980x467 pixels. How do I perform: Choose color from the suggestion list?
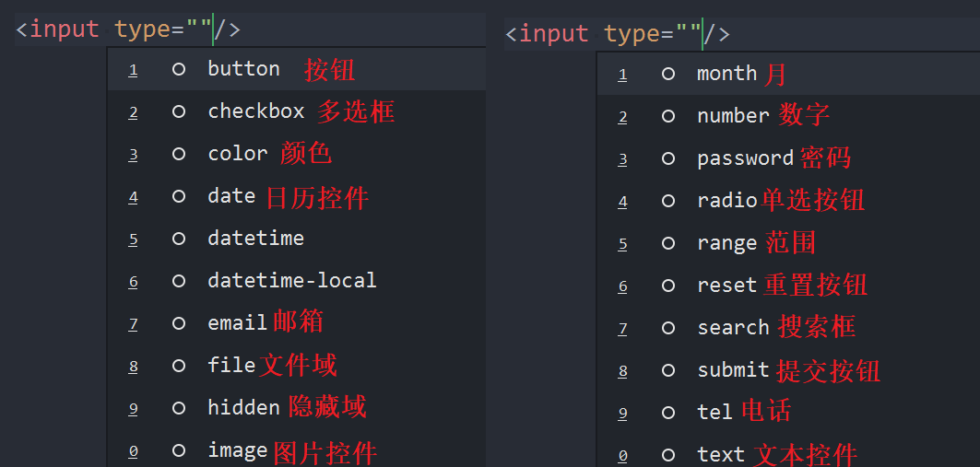(x=297, y=154)
